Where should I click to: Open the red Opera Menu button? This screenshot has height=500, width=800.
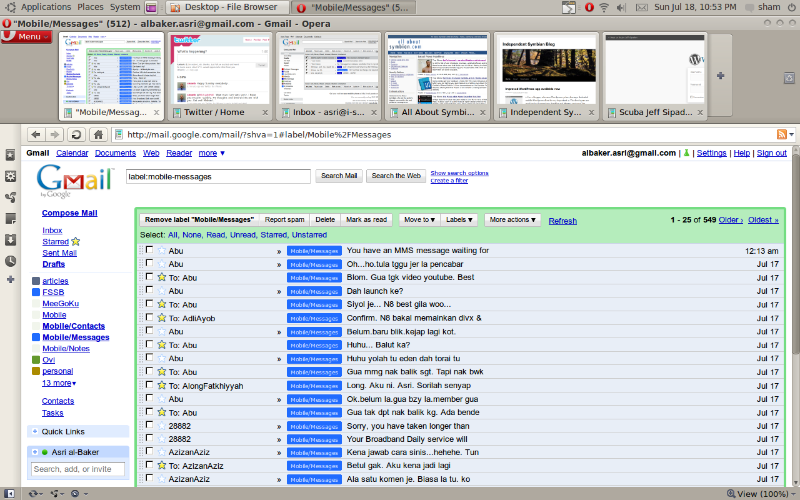tap(26, 37)
